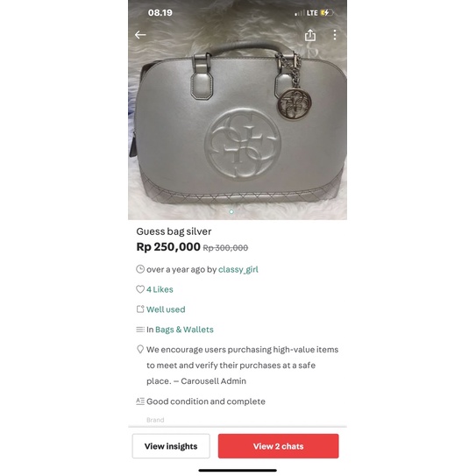476x476 pixels.
Task: Click the description text icon
Action: (x=140, y=401)
